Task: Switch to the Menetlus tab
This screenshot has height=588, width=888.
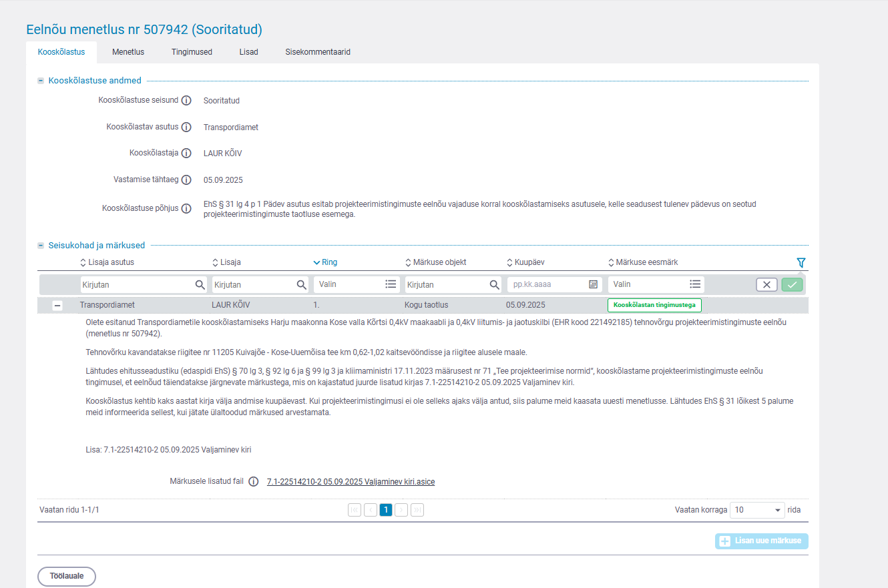Action: click(128, 52)
